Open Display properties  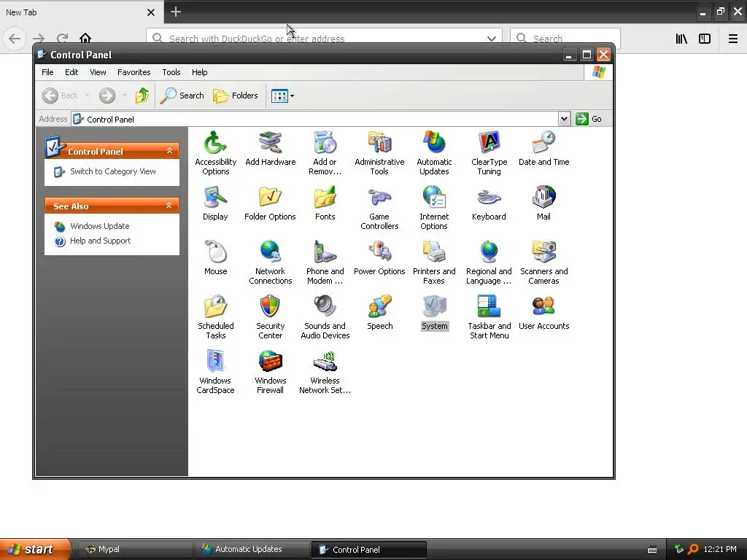tap(215, 203)
